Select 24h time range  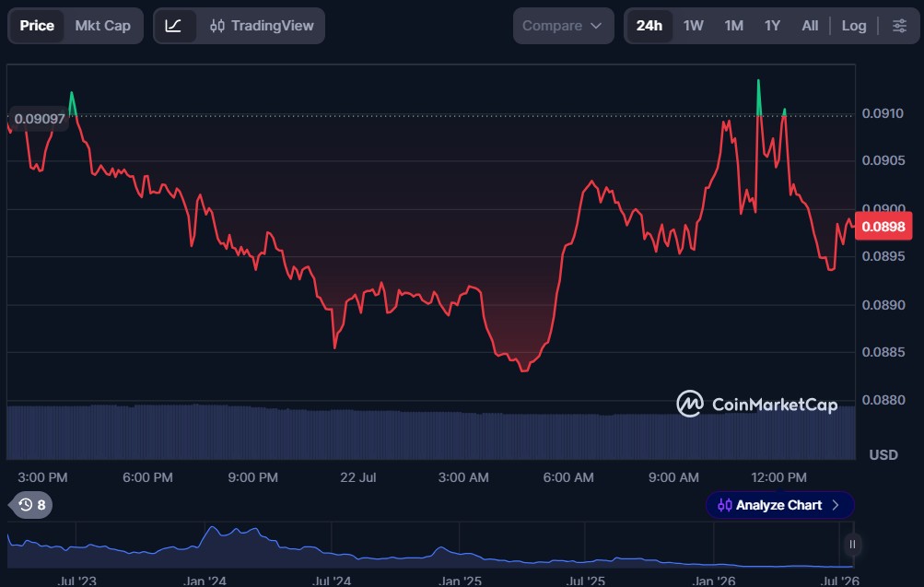[649, 26]
